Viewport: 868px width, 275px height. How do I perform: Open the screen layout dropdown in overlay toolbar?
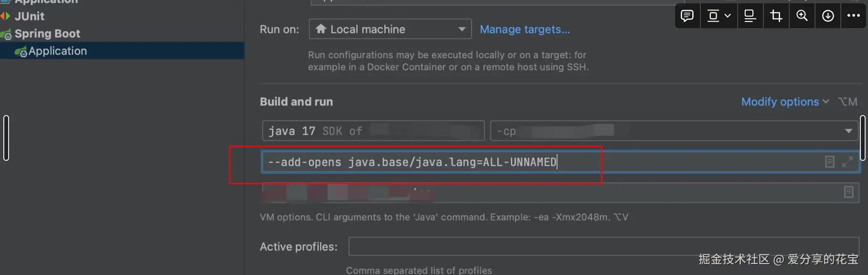pyautogui.click(x=719, y=16)
